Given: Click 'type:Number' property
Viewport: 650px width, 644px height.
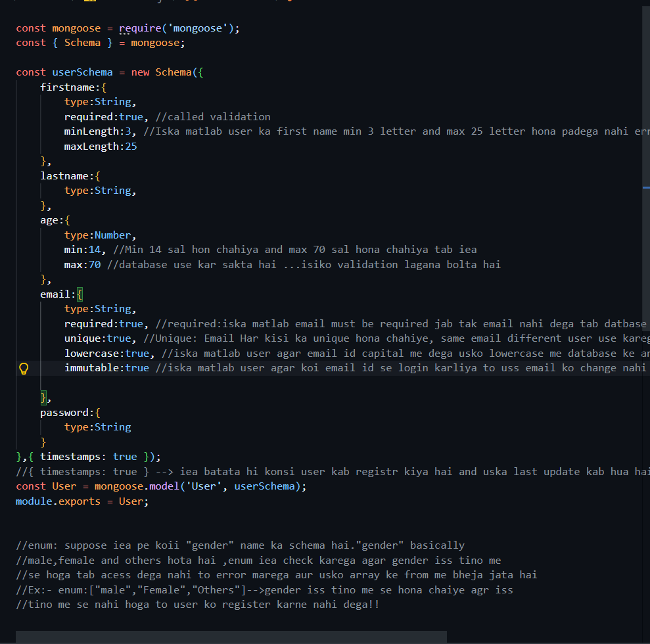Looking at the screenshot, I should click(97, 235).
